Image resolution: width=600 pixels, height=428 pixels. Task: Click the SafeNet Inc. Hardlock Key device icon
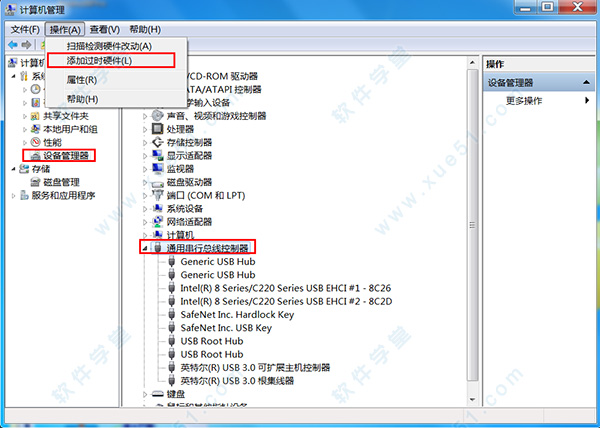pos(171,314)
